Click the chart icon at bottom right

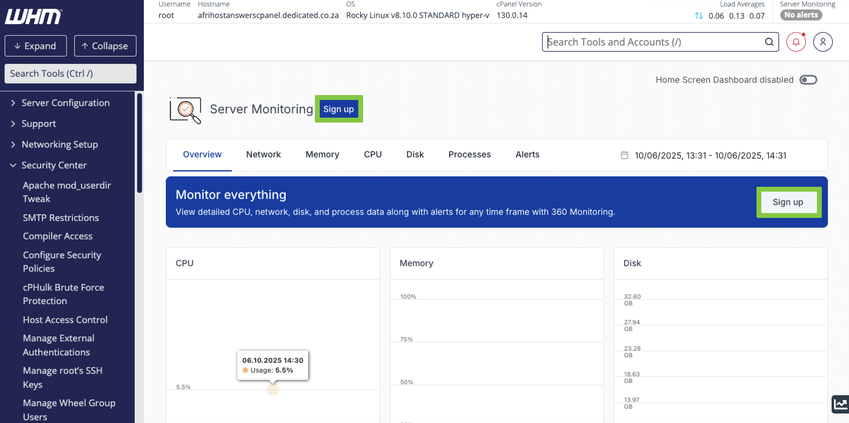click(x=838, y=404)
